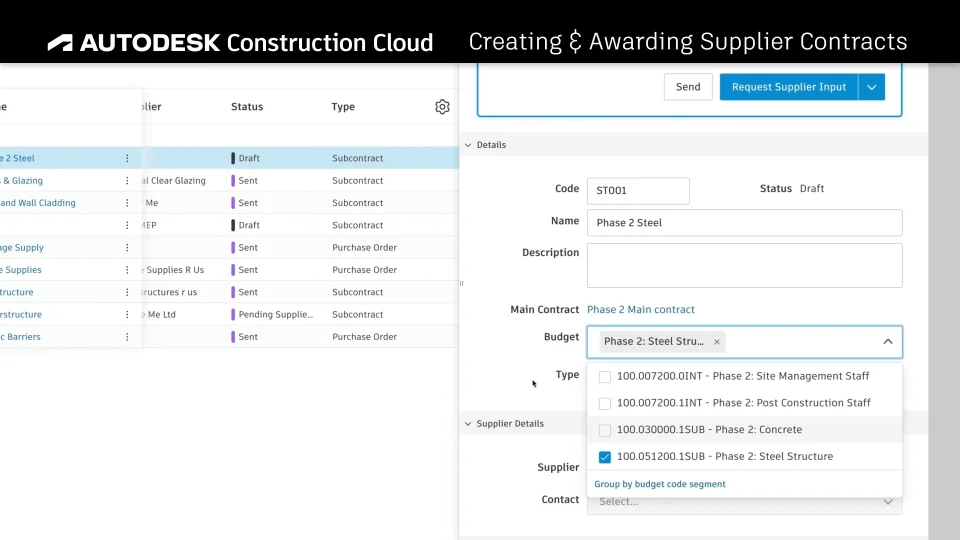Check 100.007200.0INT Site Management Staff budget
The width and height of the screenshot is (960, 540).
pyautogui.click(x=605, y=377)
